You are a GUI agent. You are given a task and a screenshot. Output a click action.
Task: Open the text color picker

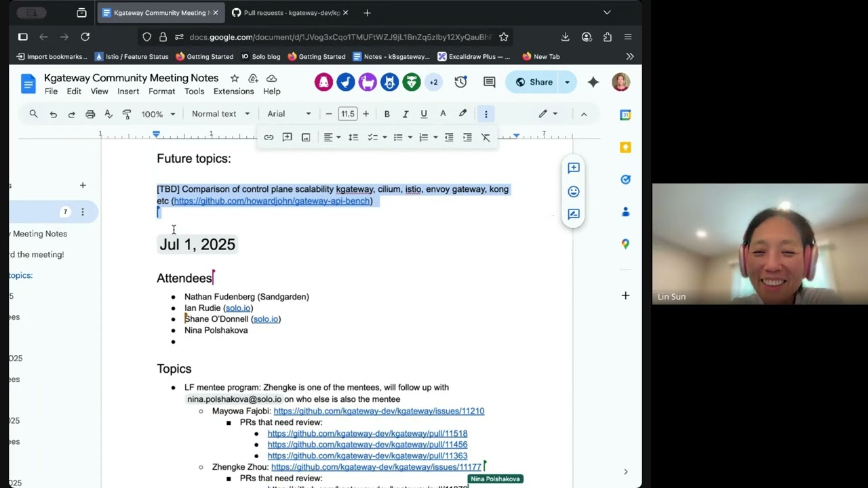(443, 114)
